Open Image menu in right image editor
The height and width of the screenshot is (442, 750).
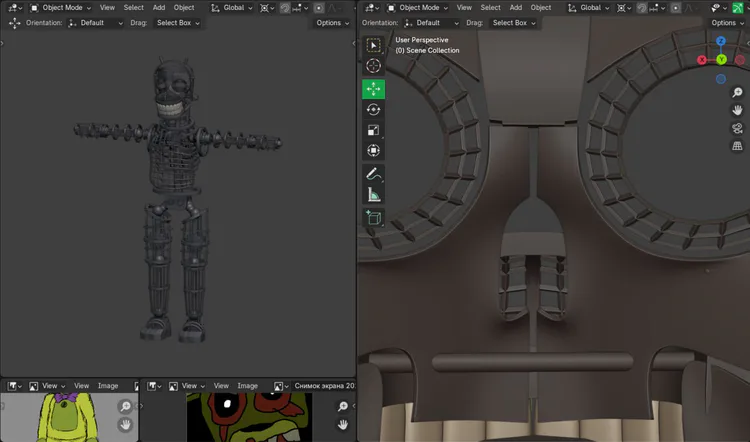pos(247,386)
